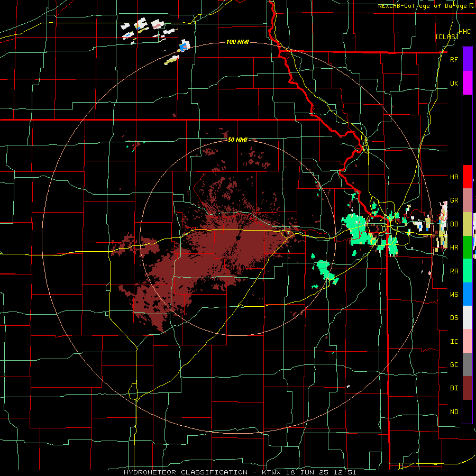Select the olive BD legend swatch
The height and width of the screenshot is (476, 476).
[x=467, y=224]
